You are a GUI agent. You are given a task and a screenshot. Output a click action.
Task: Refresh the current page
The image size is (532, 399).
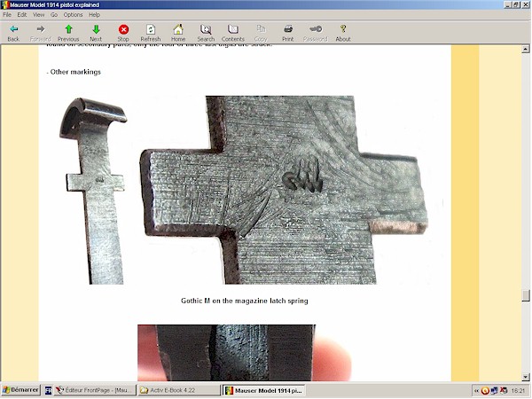coord(151,33)
